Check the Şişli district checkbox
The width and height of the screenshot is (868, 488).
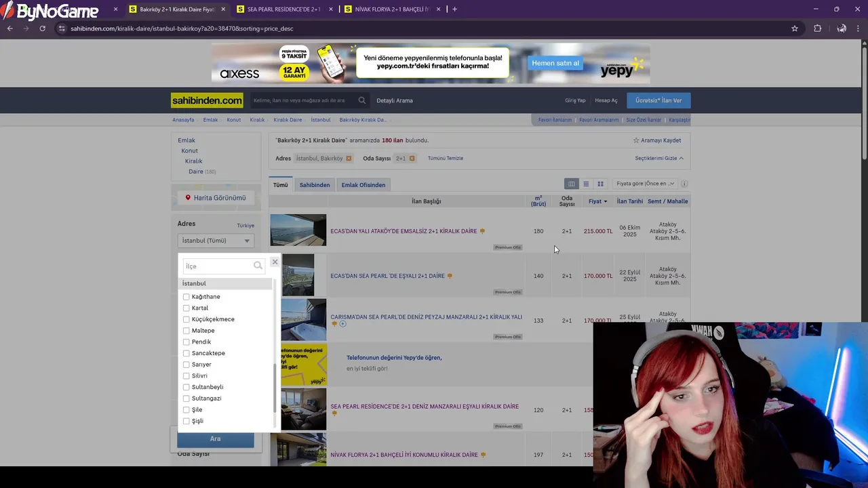(x=186, y=421)
